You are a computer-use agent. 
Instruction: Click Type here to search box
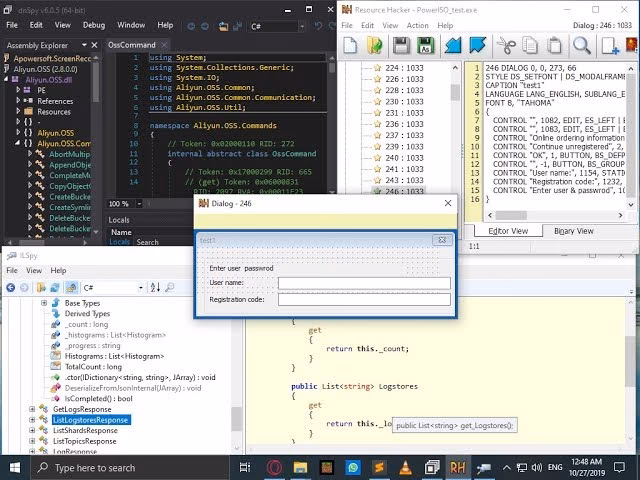click(x=130, y=468)
